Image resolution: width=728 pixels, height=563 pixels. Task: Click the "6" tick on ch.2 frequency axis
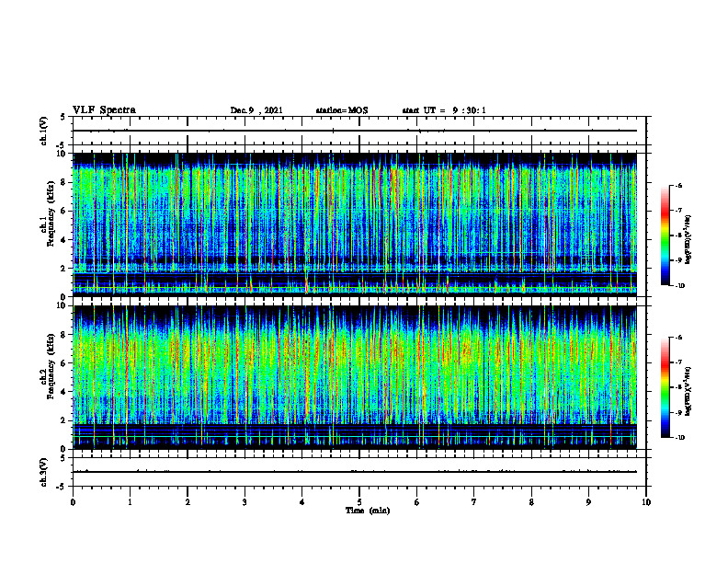(63, 363)
